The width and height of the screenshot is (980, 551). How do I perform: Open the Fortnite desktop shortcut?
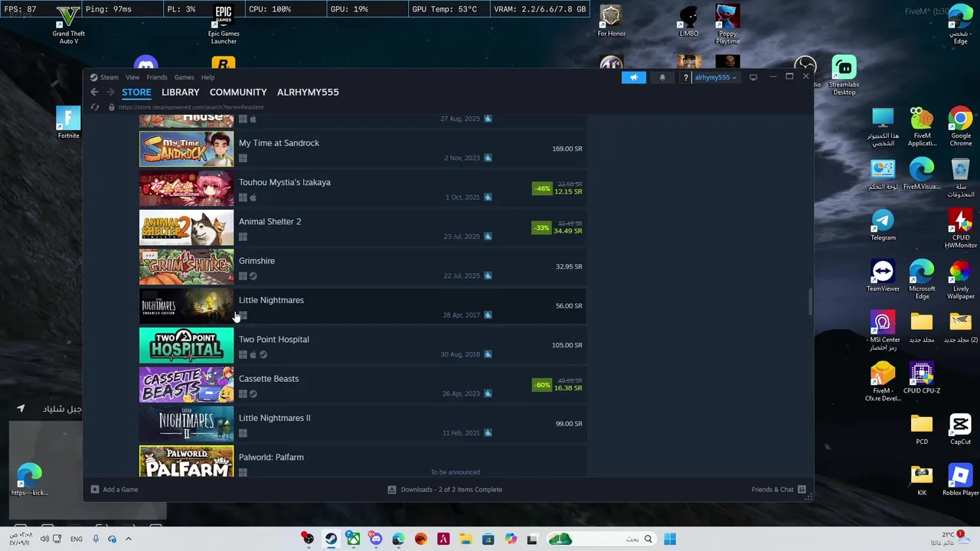68,122
